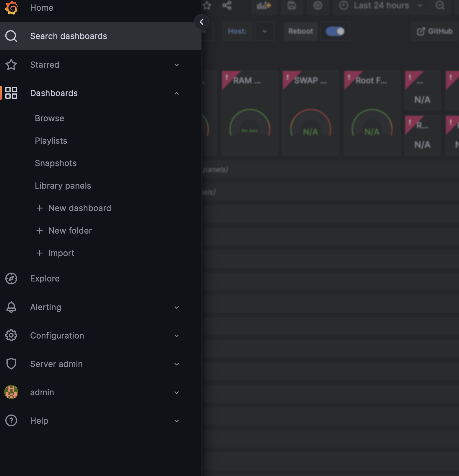Image resolution: width=459 pixels, height=476 pixels.
Task: Star the dashboard using top toolbar star
Action: 207,5
